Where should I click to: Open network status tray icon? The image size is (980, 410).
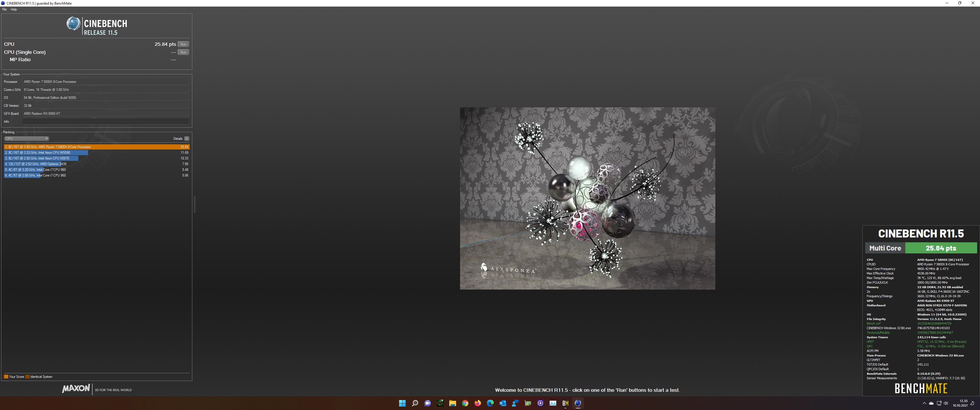point(939,403)
